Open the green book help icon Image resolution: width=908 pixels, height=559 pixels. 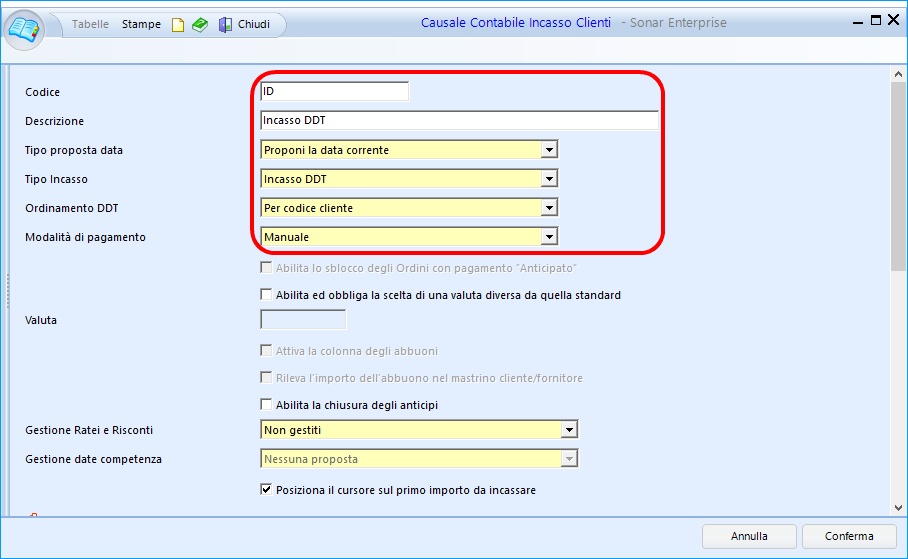[200, 24]
